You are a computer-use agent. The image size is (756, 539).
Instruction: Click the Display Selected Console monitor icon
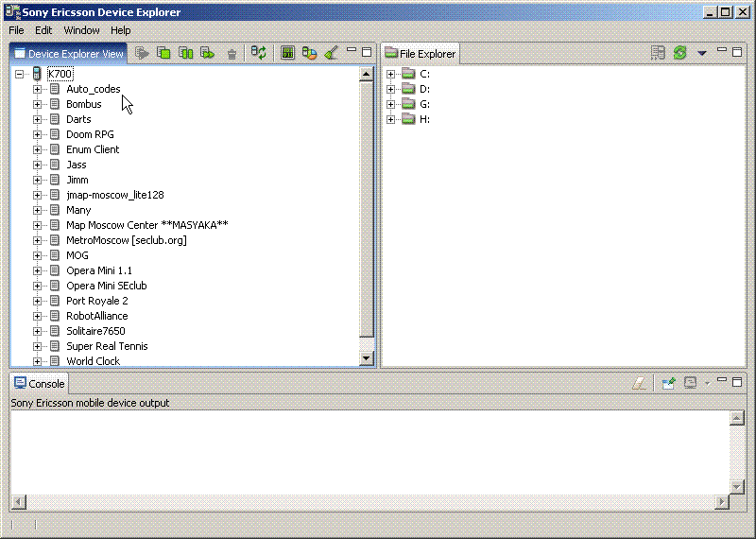(691, 383)
